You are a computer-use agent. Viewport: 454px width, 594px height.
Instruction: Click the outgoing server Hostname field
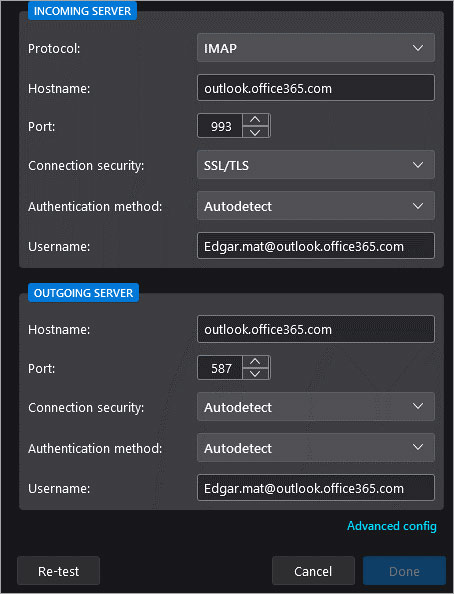316,329
